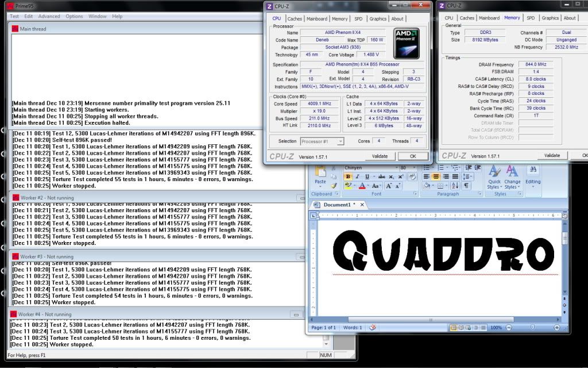Apply the yellow text highlight color
Viewport: 588px width, 368px height.
tap(349, 186)
